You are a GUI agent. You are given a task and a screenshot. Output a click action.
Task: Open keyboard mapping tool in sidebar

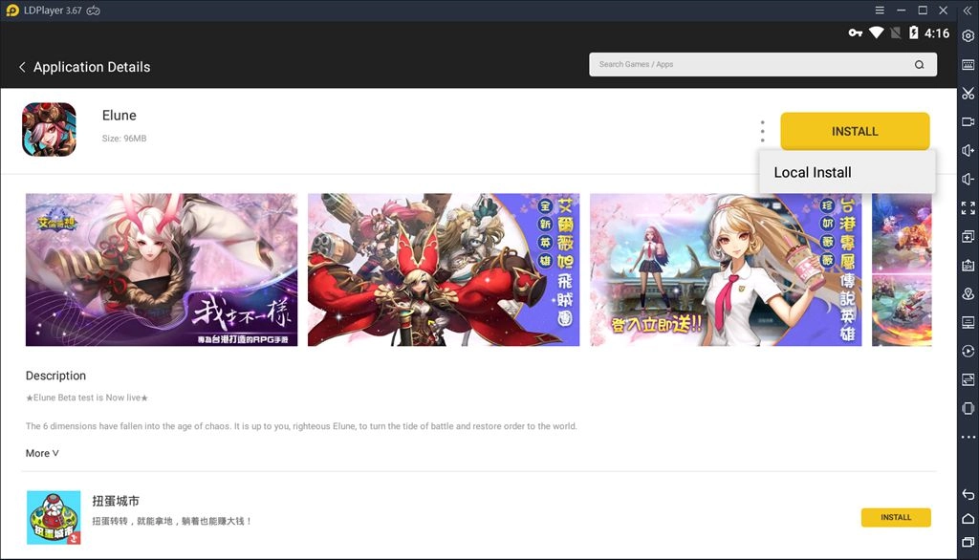pos(968,65)
